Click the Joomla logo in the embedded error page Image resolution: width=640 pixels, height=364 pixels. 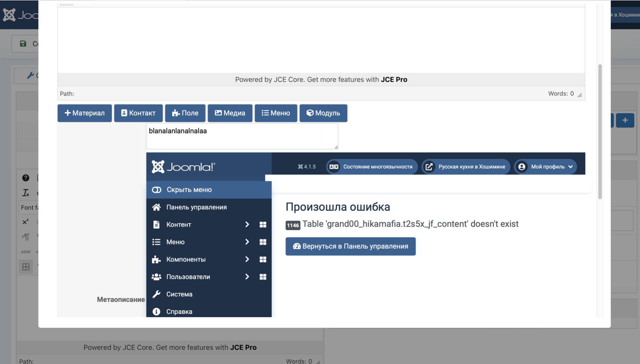pos(183,166)
